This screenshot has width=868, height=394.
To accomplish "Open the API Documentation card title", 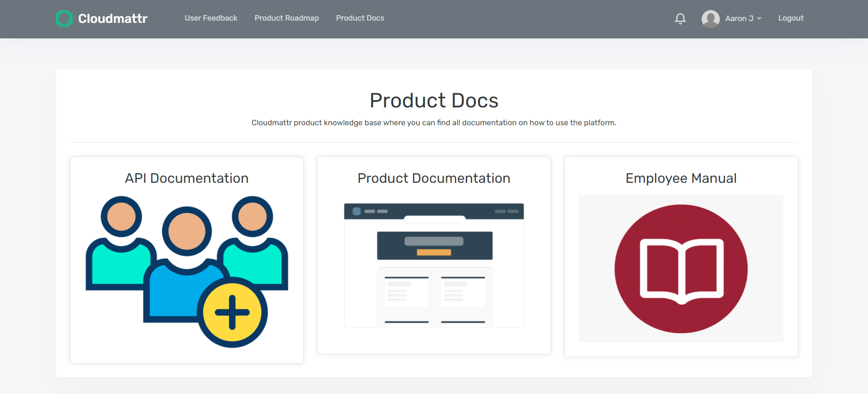I will pyautogui.click(x=186, y=178).
